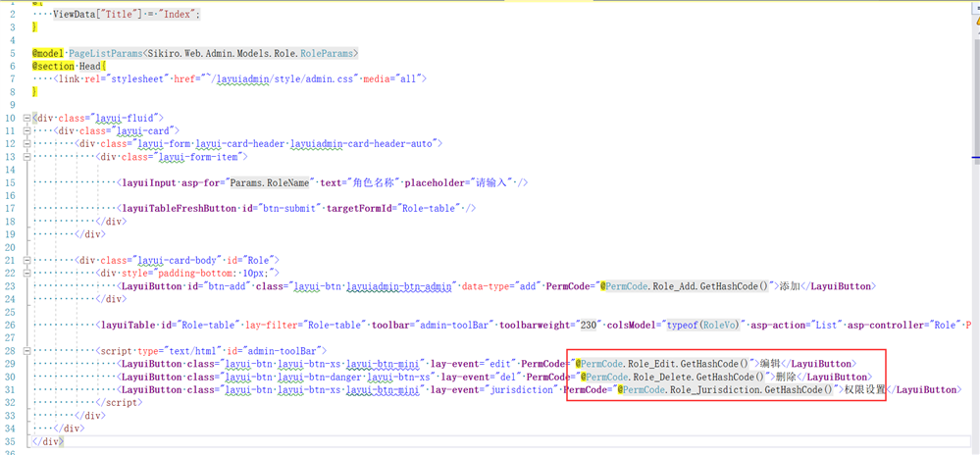
Task: Click the 编辑 button text on line 29
Action: 771,363
